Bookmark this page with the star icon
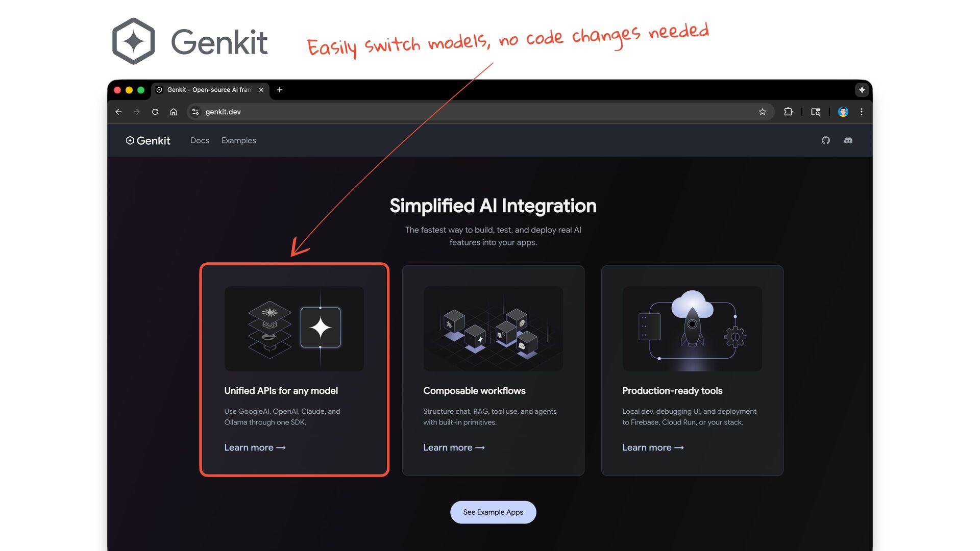 763,112
